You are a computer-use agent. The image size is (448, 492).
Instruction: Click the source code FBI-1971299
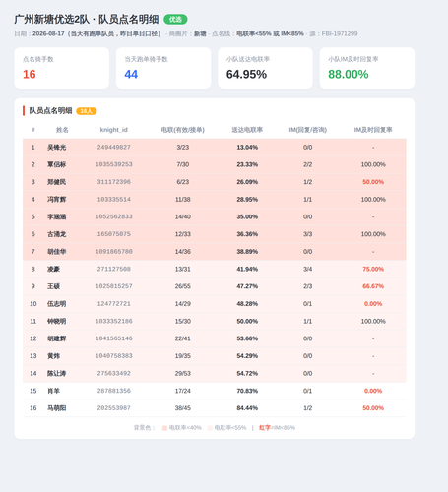340,33
